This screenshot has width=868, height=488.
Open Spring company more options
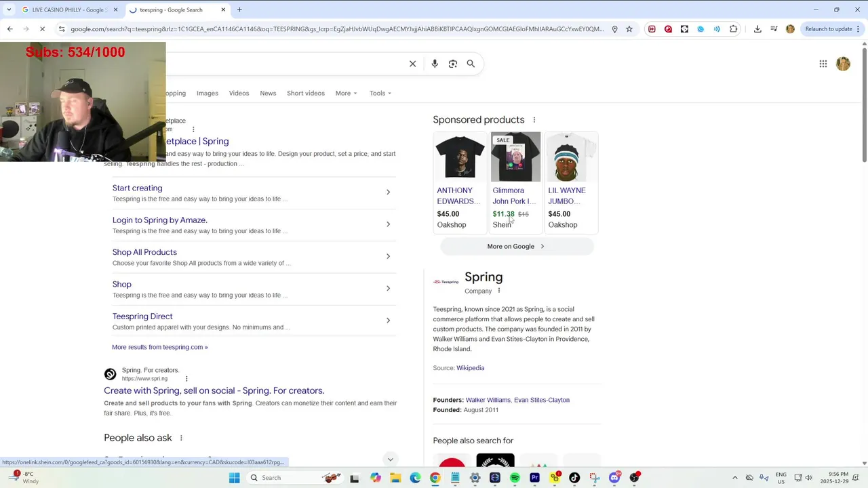(x=499, y=291)
